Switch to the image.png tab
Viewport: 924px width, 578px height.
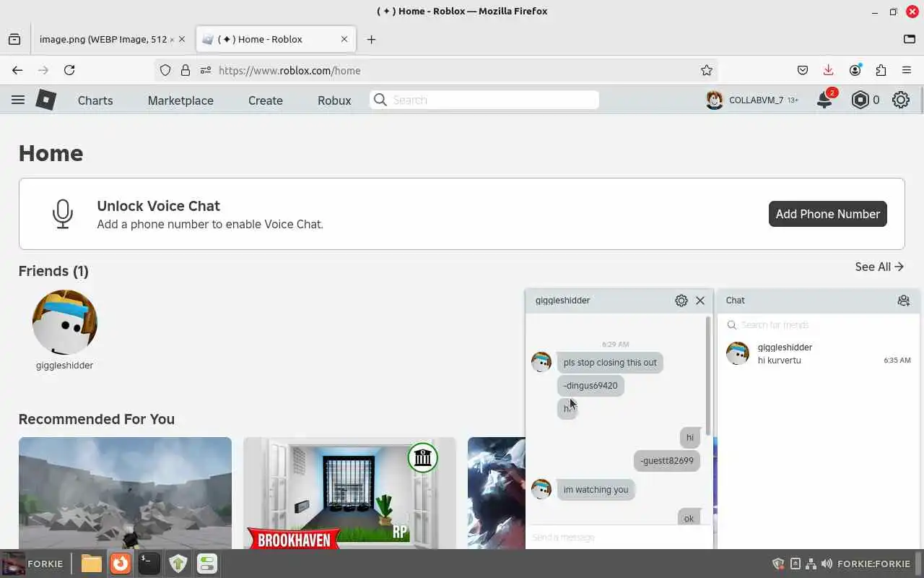click(103, 39)
